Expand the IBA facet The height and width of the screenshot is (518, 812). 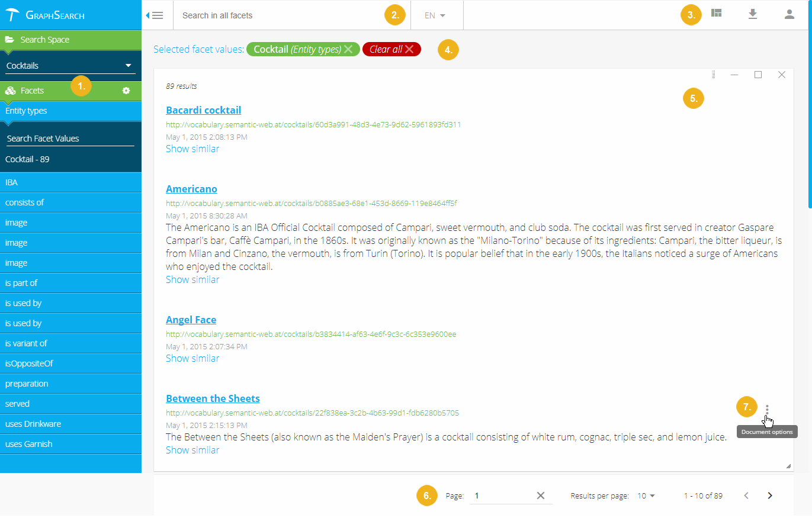pyautogui.click(x=70, y=182)
